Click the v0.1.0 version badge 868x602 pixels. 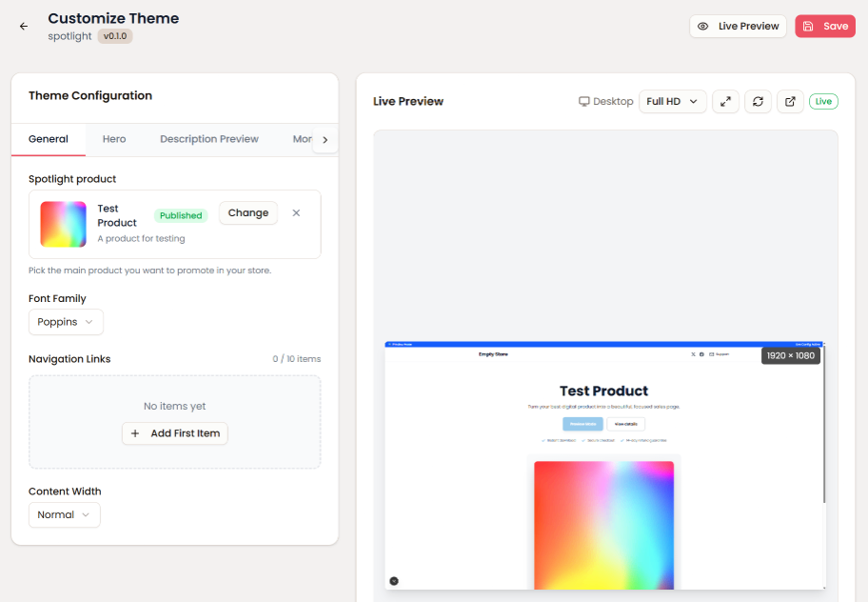[x=114, y=36]
